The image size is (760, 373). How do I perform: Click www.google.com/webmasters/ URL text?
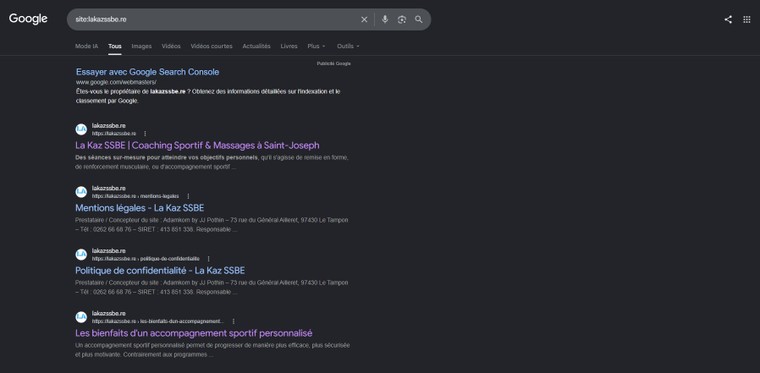point(116,82)
